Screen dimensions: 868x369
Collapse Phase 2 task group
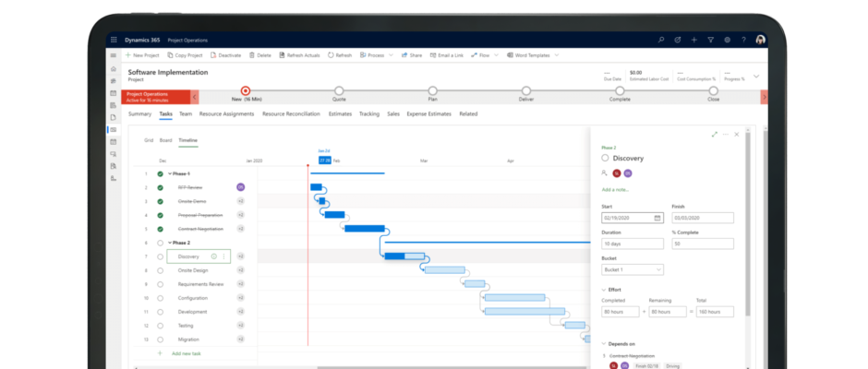click(170, 243)
